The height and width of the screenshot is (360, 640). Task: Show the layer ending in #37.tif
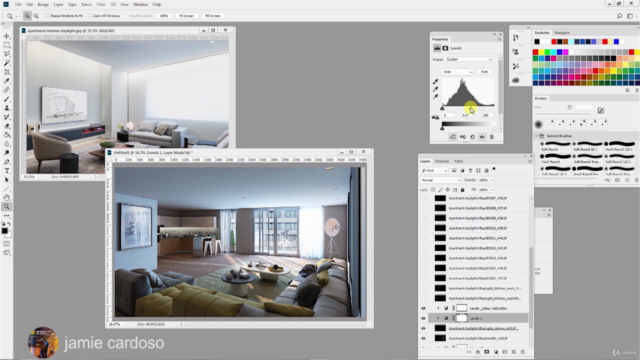tap(423, 208)
